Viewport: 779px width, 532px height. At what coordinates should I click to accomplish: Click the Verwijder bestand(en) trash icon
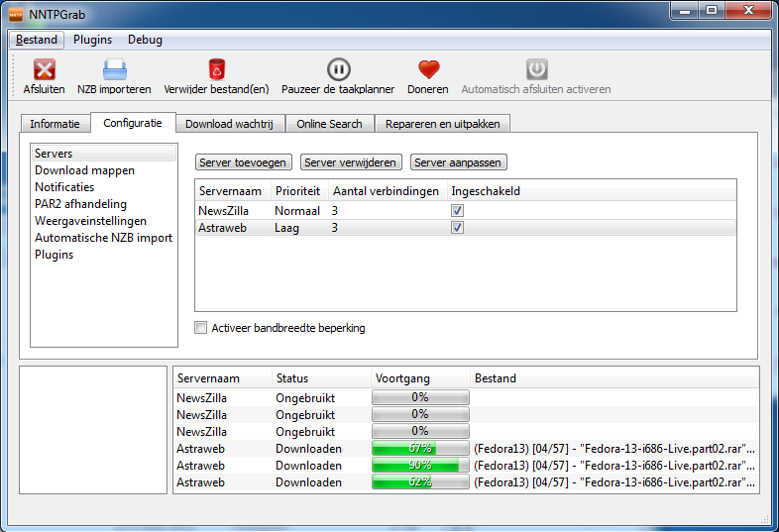216,69
